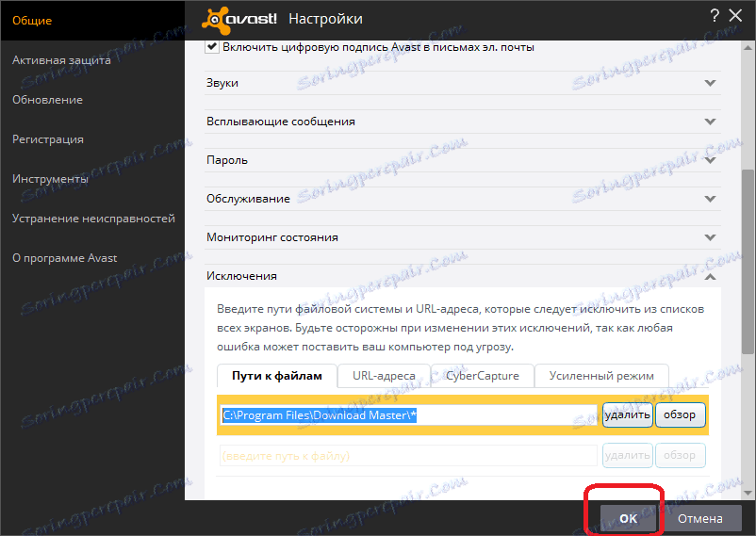Click the Download Master path field
The width and height of the screenshot is (756, 536).
coord(409,415)
